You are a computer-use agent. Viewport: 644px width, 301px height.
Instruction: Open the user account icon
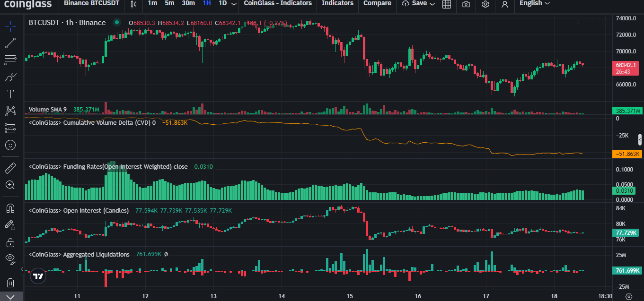[505, 4]
